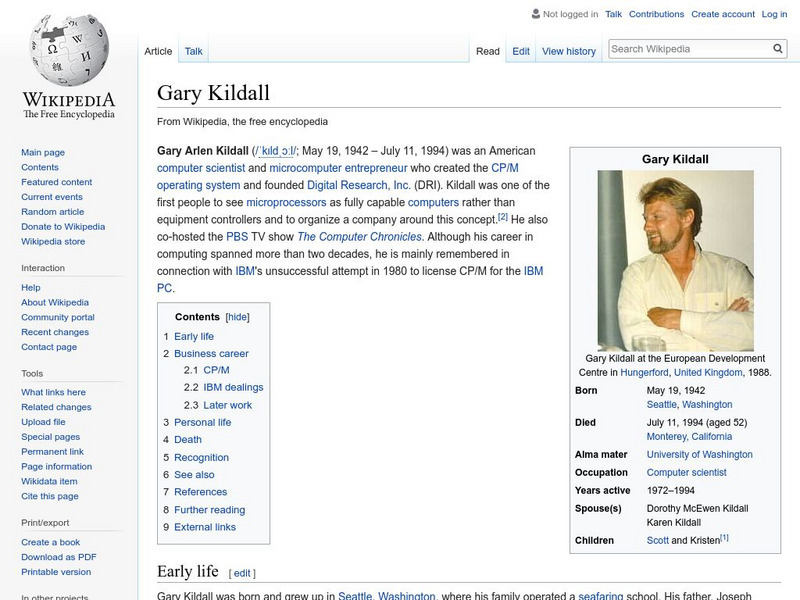Click the Talk link in the top user bar
This screenshot has width=800, height=600.
(x=613, y=14)
